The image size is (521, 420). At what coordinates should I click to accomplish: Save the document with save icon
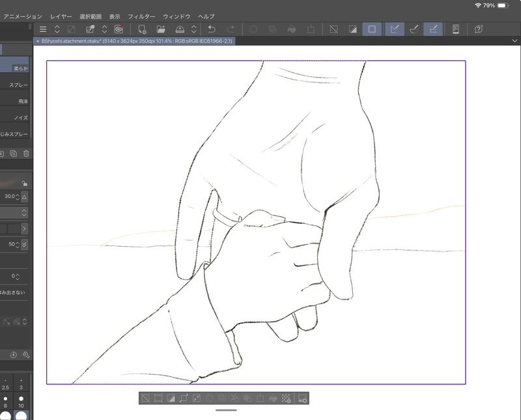click(180, 29)
